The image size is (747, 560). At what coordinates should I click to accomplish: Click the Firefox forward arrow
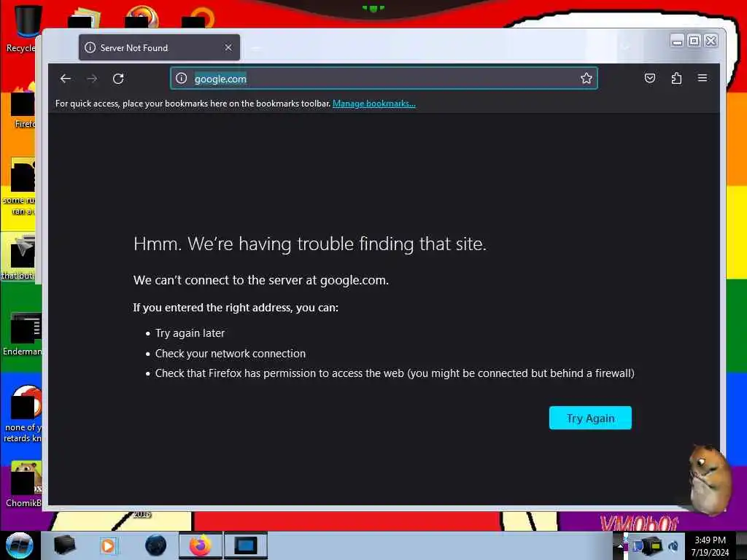point(92,79)
